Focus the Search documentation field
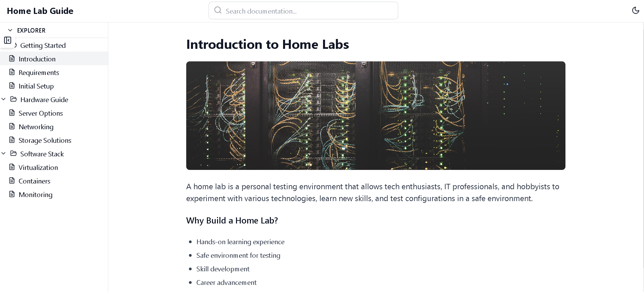 (303, 11)
